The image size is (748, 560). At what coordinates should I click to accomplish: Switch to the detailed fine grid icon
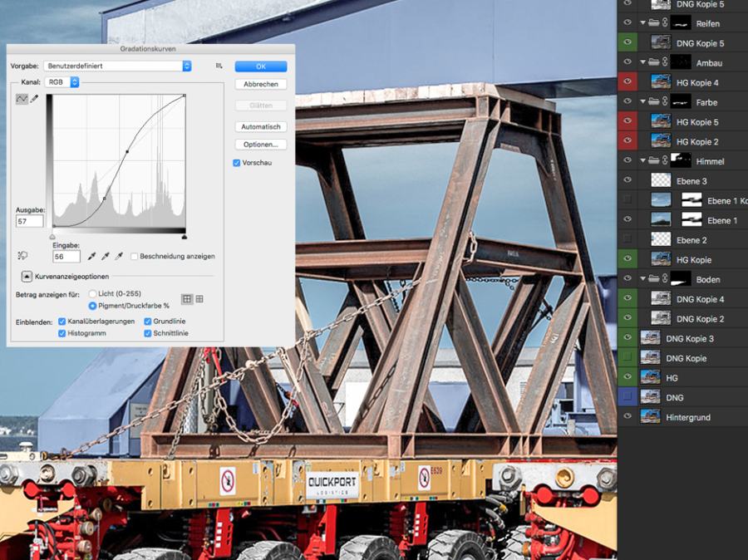199,299
